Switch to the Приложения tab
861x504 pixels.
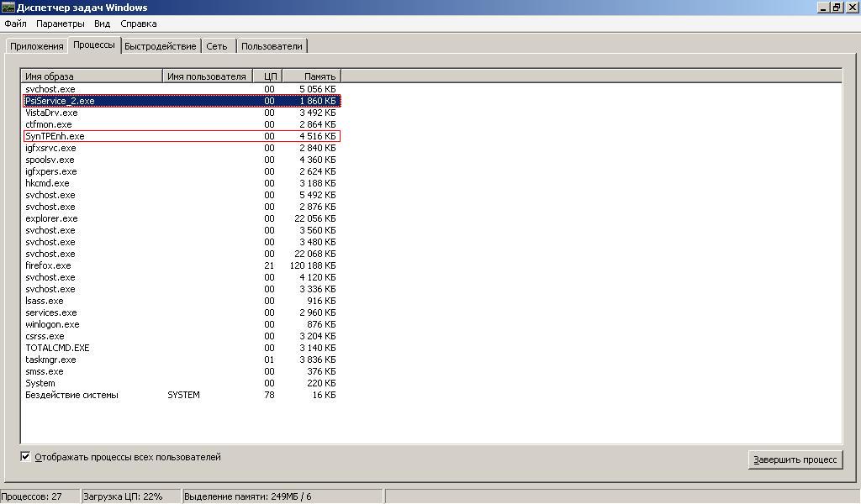(x=36, y=46)
